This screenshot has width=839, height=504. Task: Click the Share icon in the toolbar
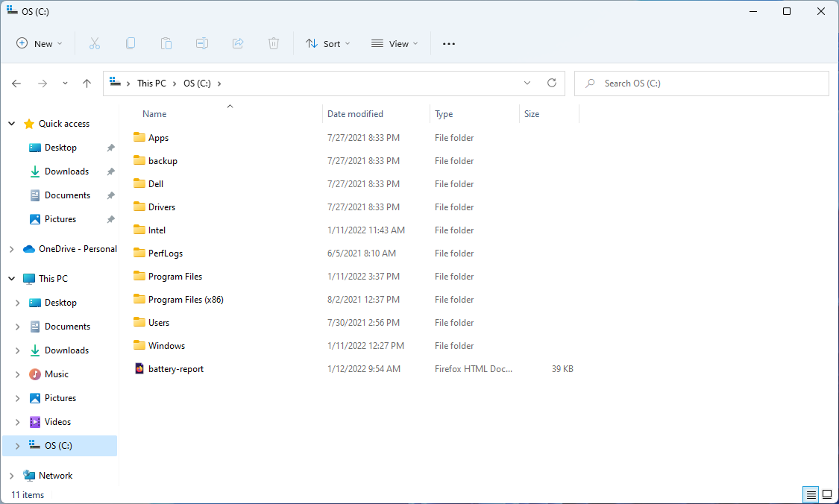(238, 43)
